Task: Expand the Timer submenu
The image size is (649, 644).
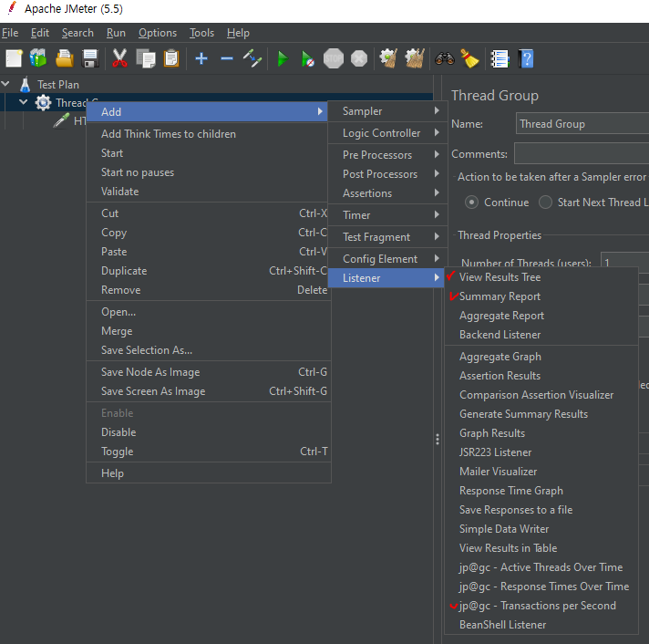Action: tap(387, 215)
